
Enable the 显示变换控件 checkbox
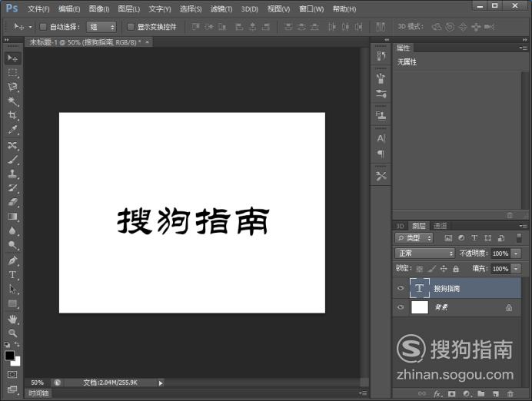click(x=130, y=27)
